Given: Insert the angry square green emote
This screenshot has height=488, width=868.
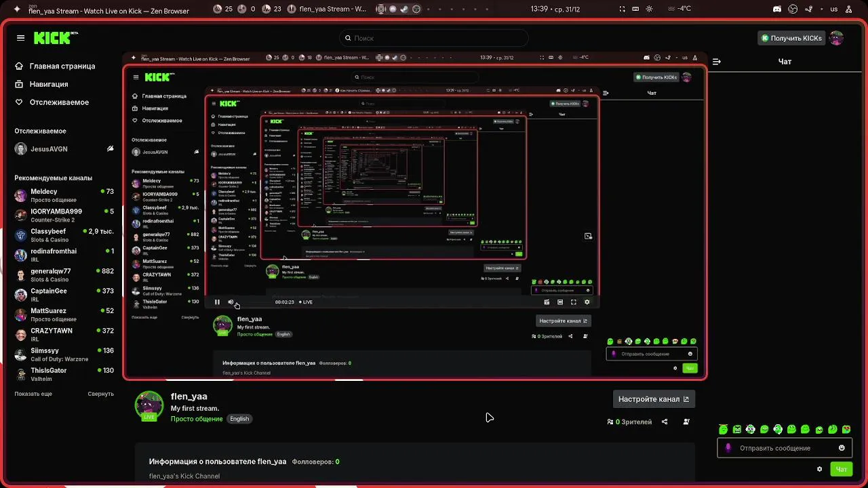Looking at the screenshot, I should tap(737, 429).
